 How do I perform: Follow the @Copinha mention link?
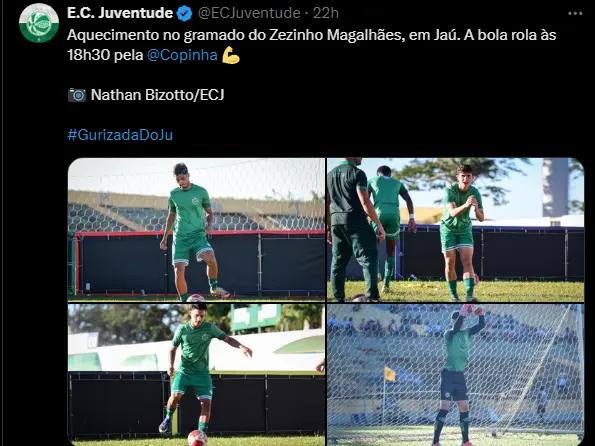click(x=182, y=55)
